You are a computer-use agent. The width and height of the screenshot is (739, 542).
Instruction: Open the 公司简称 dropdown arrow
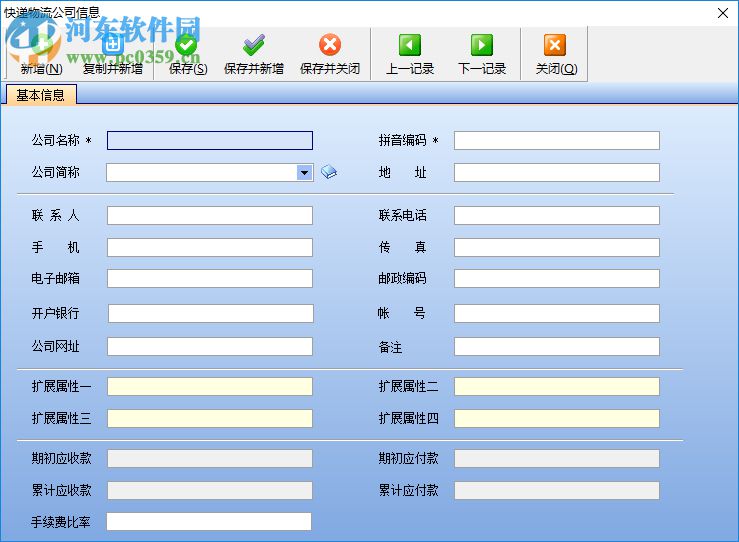[304, 172]
